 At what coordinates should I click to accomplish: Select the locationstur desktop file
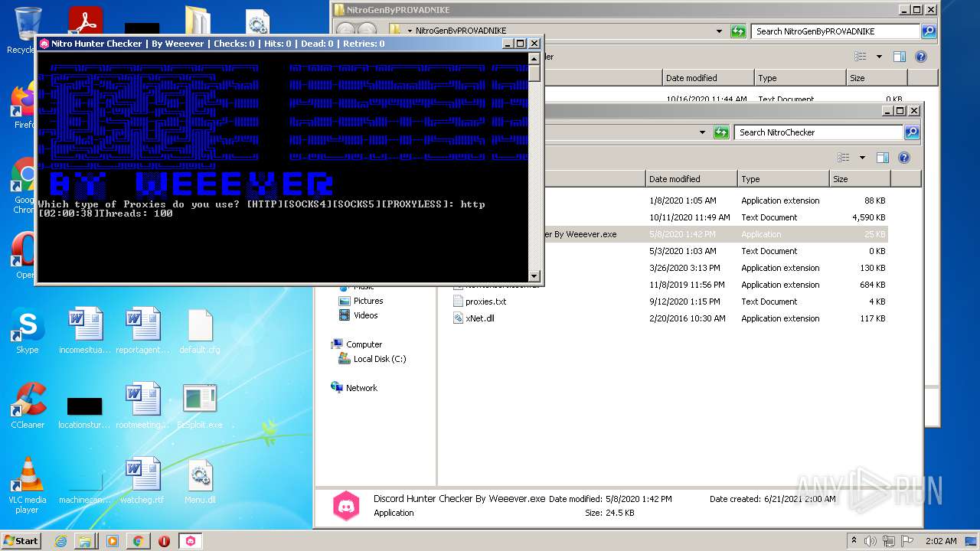[84, 412]
